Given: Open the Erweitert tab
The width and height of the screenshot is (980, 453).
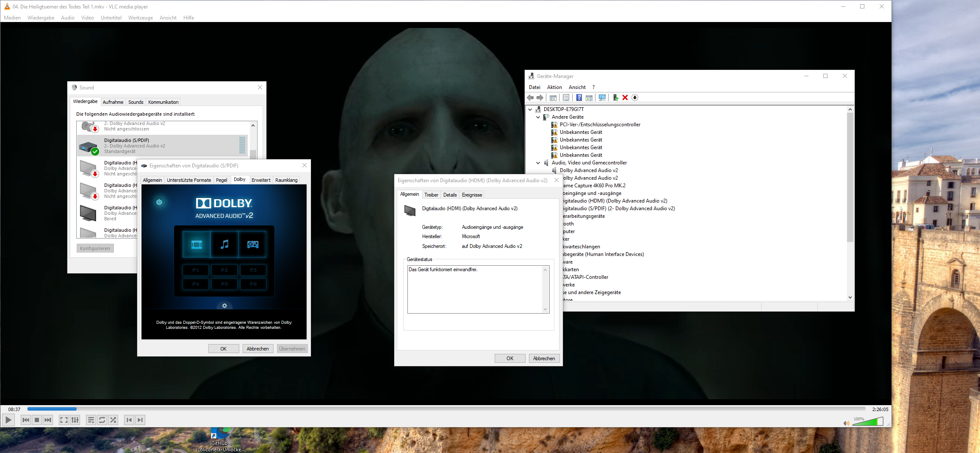Looking at the screenshot, I should point(261,180).
